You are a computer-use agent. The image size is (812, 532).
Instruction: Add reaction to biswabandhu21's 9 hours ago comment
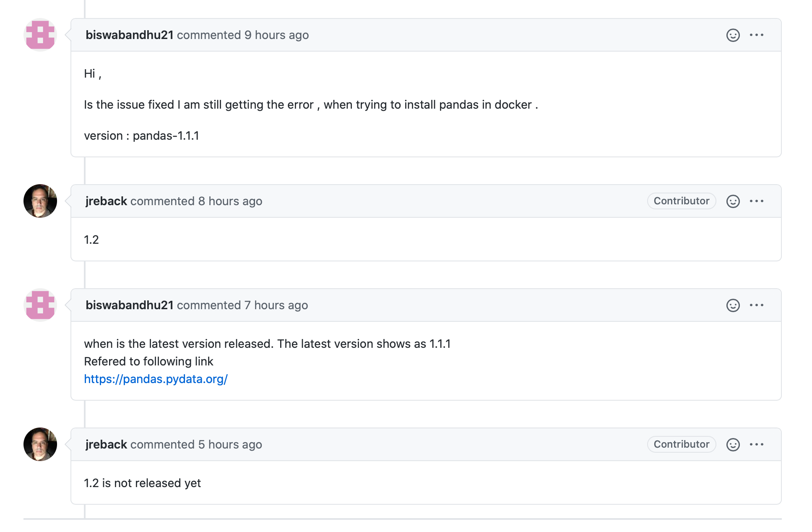coord(733,35)
